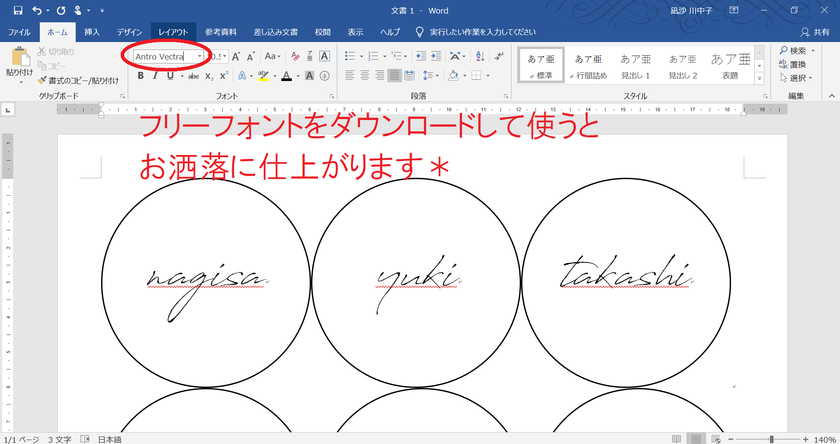Align text left
The width and height of the screenshot is (840, 444).
coord(350,76)
